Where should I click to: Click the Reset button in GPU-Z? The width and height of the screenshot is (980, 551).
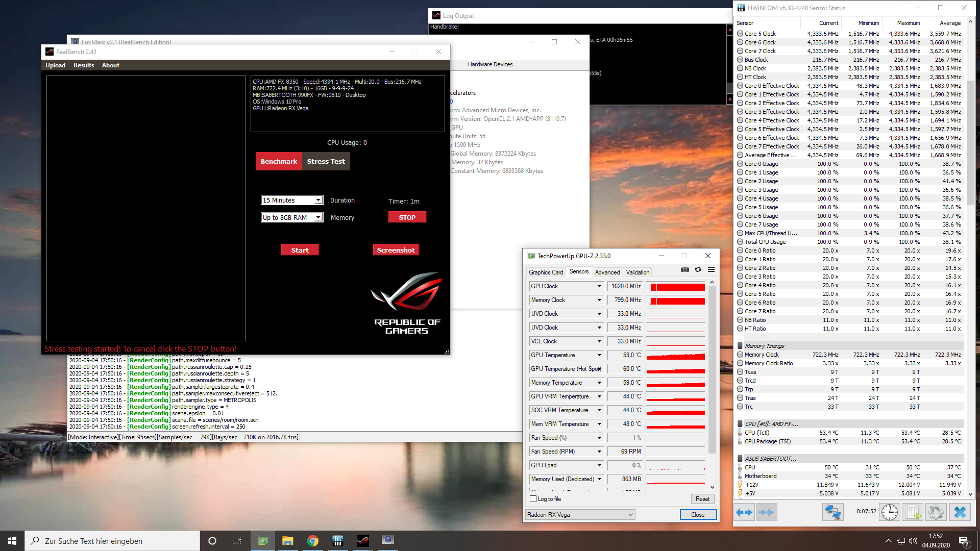click(702, 499)
